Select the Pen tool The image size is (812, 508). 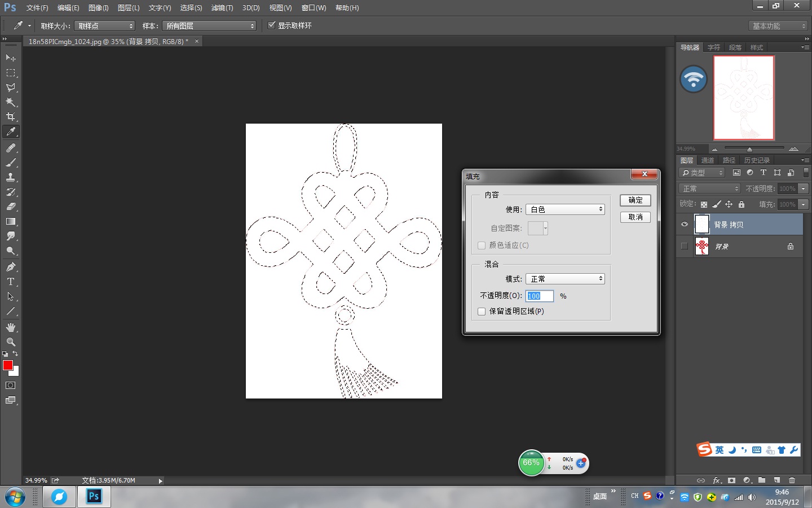coord(11,267)
